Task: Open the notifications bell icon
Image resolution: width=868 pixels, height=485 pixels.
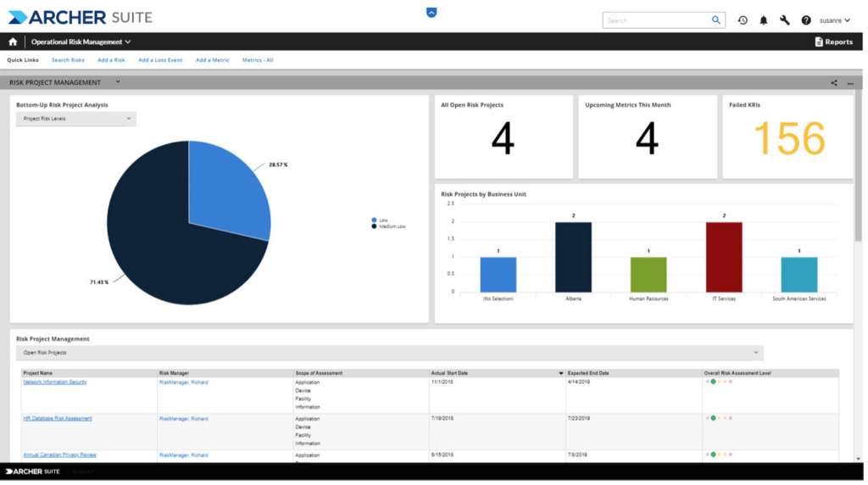Action: [764, 20]
